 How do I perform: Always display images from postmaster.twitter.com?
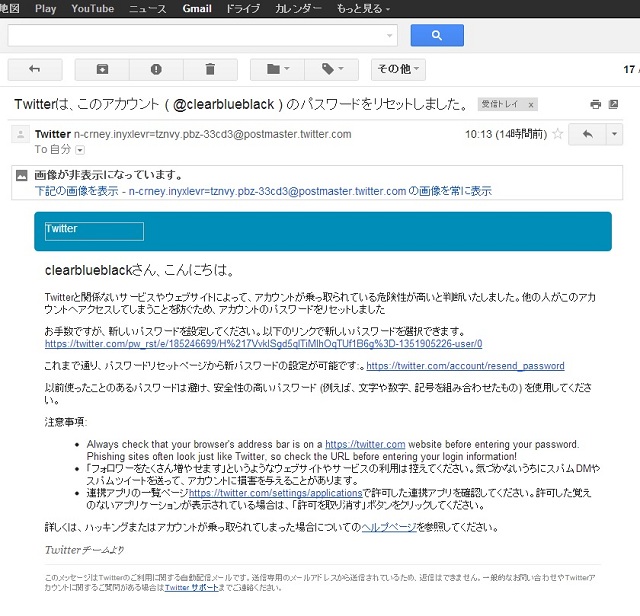[310, 191]
